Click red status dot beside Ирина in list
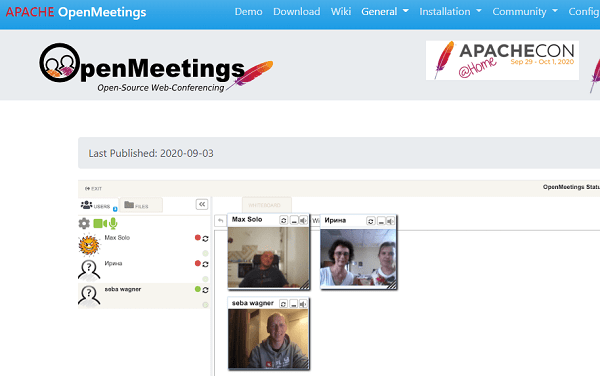The height and width of the screenshot is (376, 600). pyautogui.click(x=198, y=263)
